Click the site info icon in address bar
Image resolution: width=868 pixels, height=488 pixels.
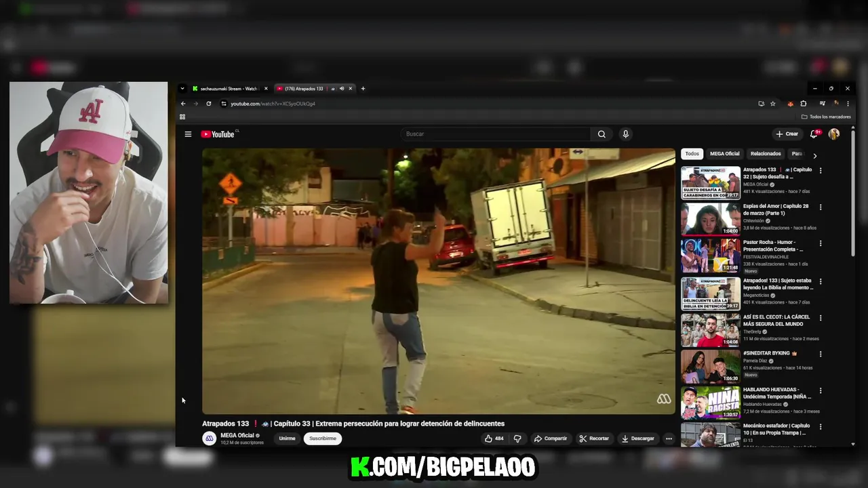pos(224,104)
